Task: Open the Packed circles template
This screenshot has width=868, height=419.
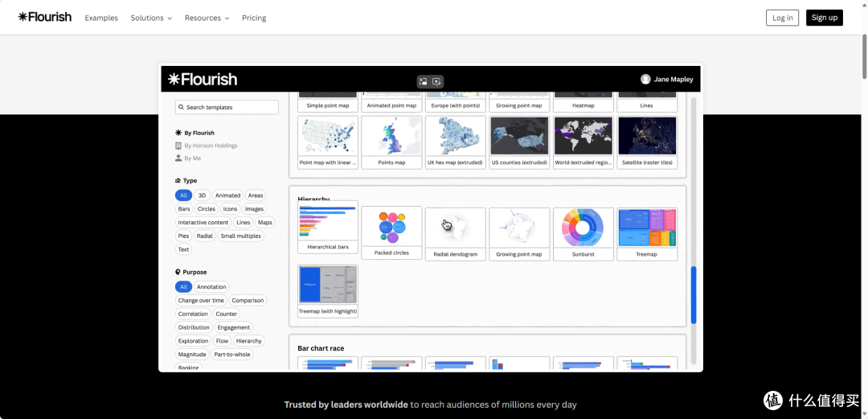Action: 391,232
